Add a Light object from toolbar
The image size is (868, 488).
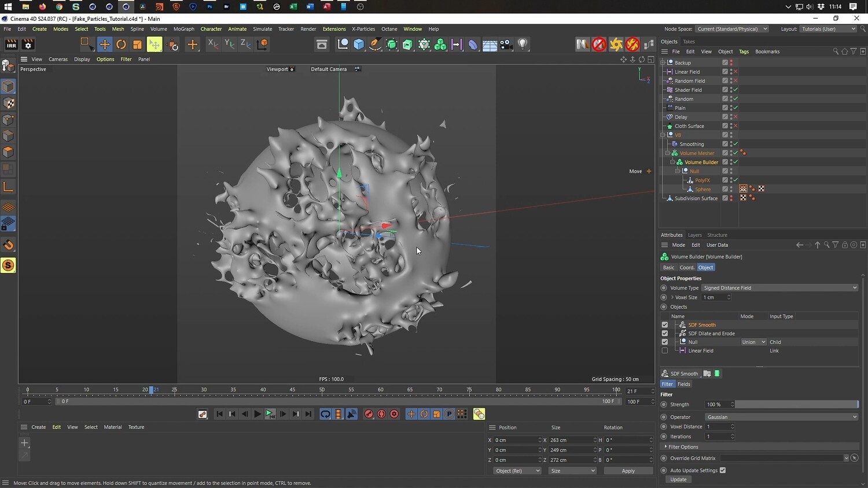pyautogui.click(x=523, y=45)
